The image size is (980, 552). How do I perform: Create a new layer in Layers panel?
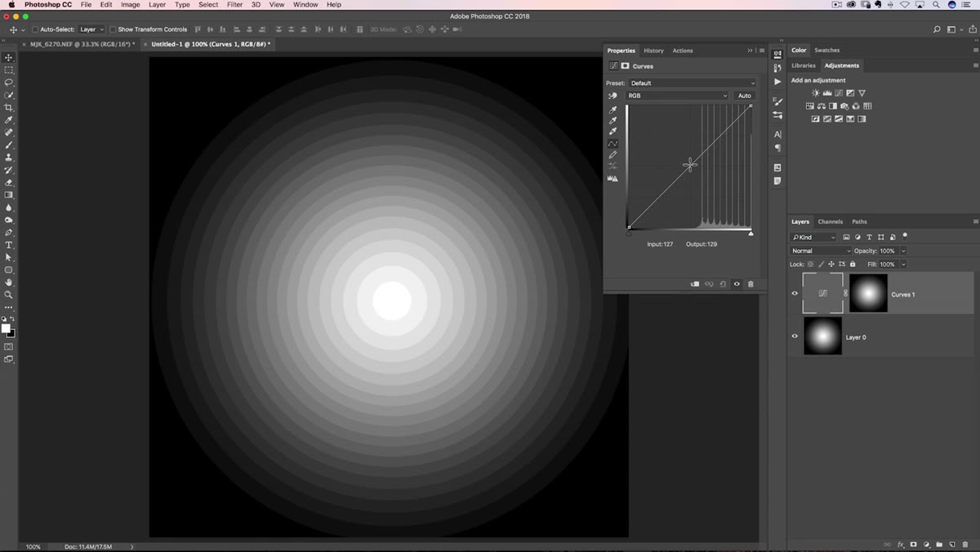(x=951, y=544)
